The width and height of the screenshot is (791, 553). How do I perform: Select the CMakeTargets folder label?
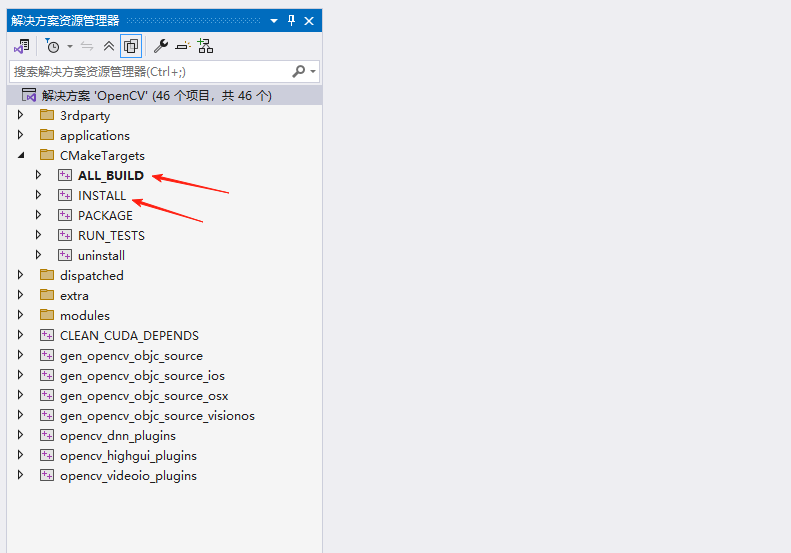102,155
